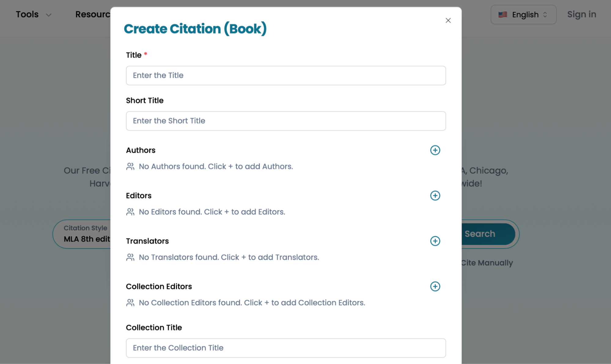Screen dimensions: 611x364
Task: Click Sign in
Action: pos(581,14)
